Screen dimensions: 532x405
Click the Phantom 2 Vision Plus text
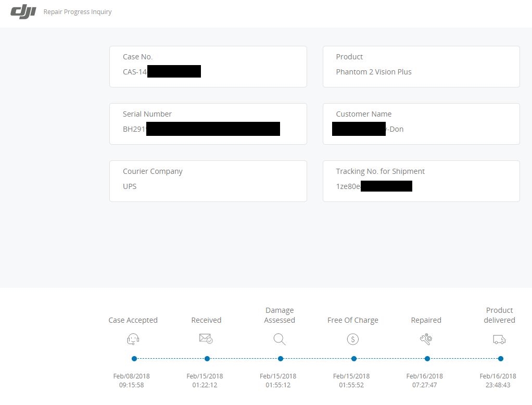click(374, 72)
